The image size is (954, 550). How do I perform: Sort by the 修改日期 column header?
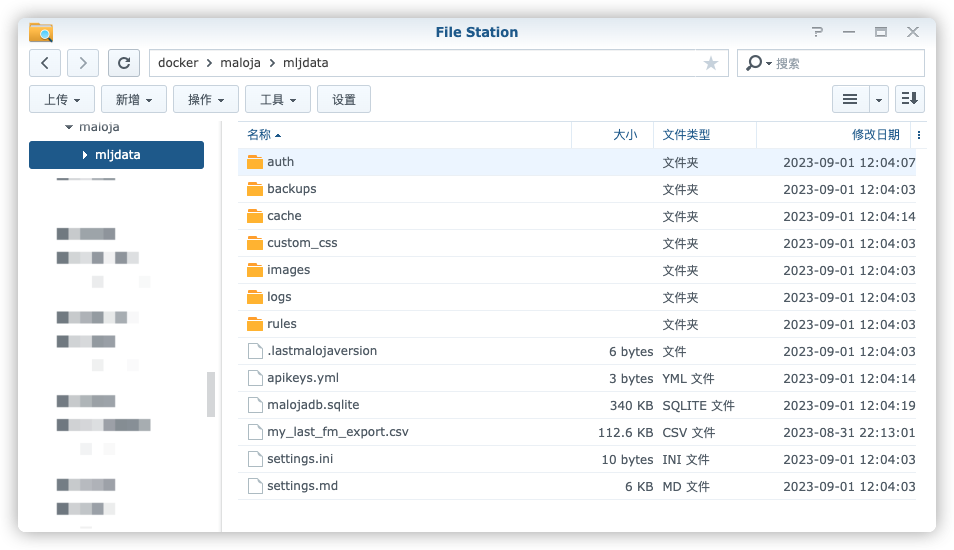pos(876,135)
